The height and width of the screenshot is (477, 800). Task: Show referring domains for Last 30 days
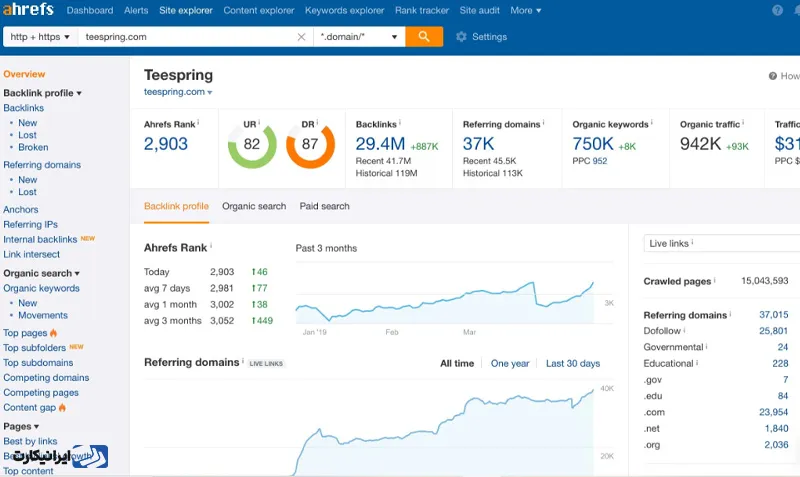(573, 363)
